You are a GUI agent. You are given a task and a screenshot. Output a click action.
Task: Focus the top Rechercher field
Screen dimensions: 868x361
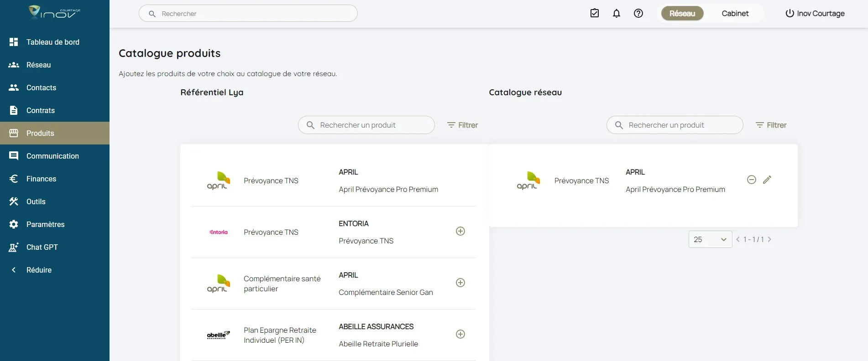(248, 14)
